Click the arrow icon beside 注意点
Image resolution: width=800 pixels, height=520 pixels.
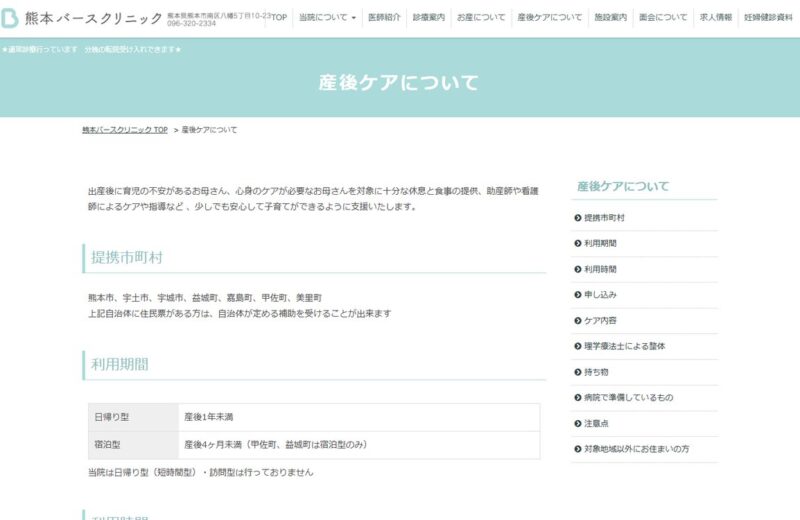[578, 424]
